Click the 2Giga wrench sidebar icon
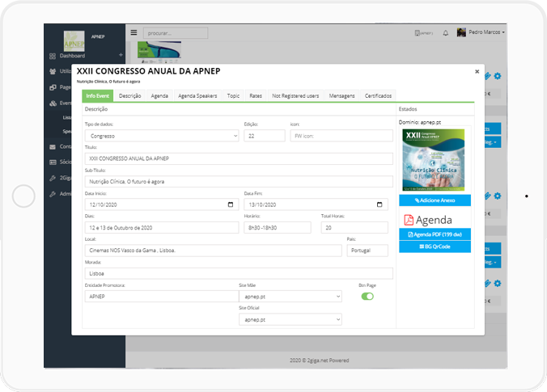Viewport: 547px width, 392px height. point(53,178)
